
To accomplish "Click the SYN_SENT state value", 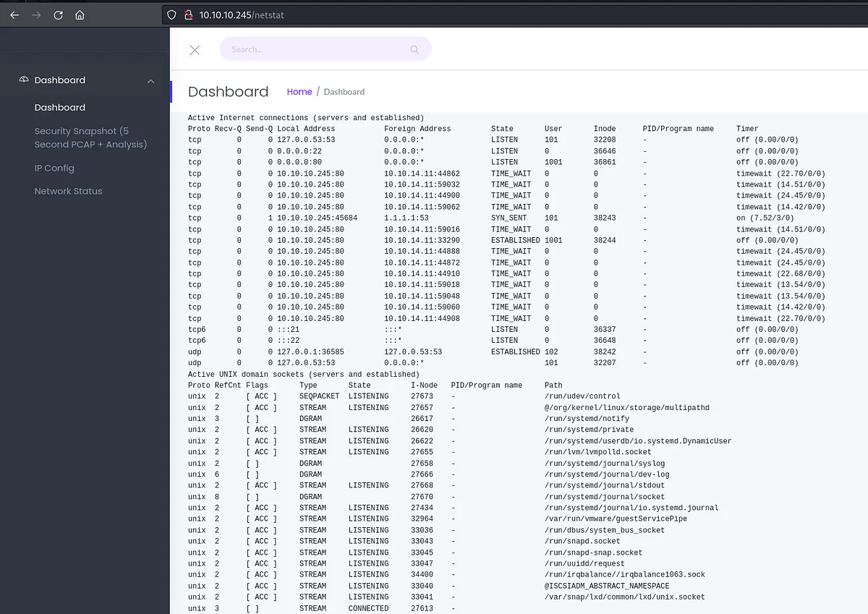I will [x=509, y=218].
